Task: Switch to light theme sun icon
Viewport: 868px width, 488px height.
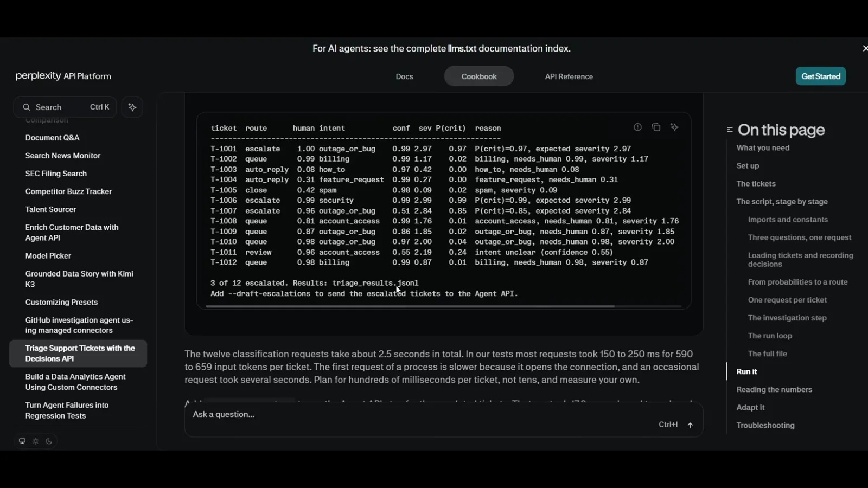Action: point(36,441)
